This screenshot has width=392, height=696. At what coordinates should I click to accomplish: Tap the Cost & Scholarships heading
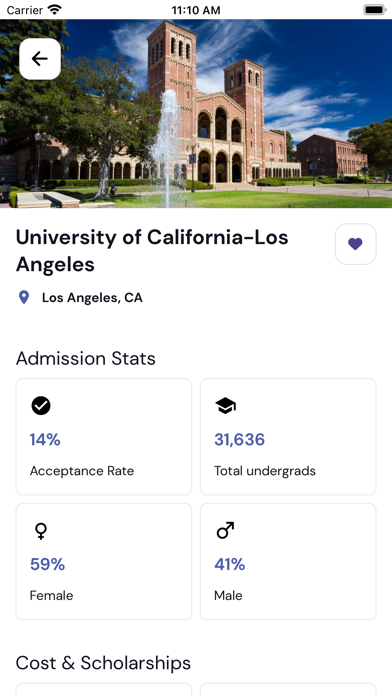pyautogui.click(x=103, y=663)
